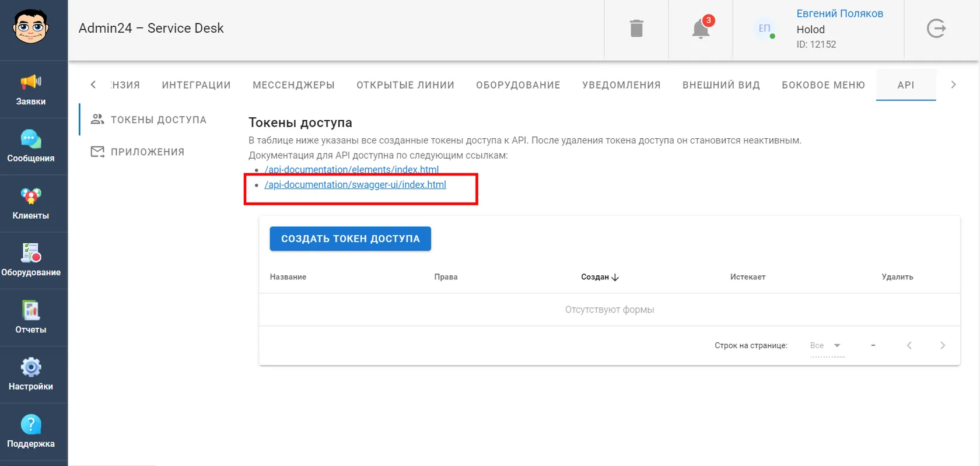Click user name Евгений Поляков

click(839, 13)
